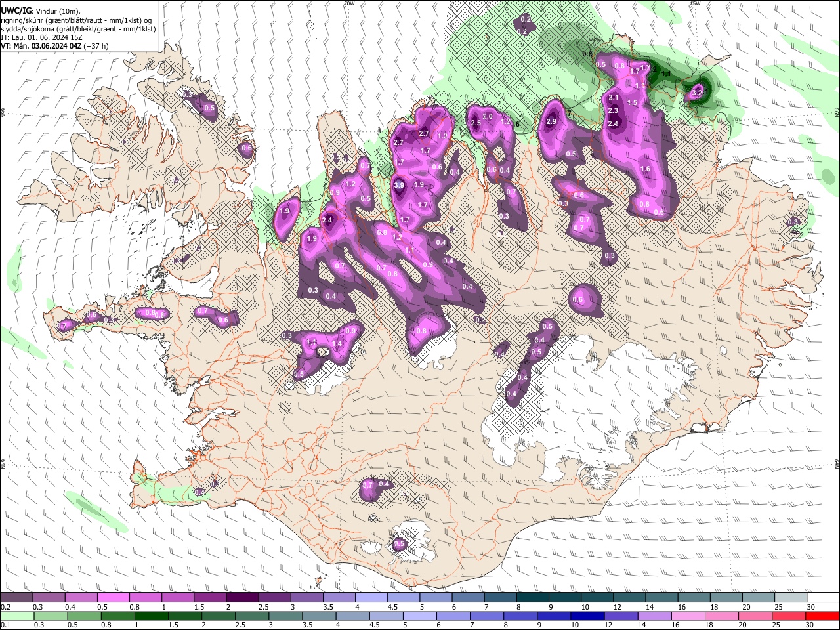Viewport: 840px width, 630px height.
Task: Select the dark teal 8–9 snow legend swatch
Action: pyautogui.click(x=532, y=598)
